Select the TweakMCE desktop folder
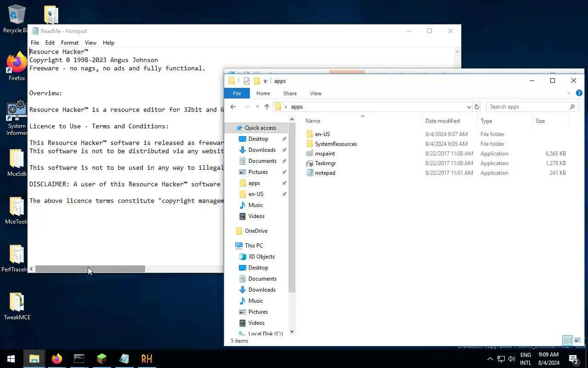588x368 pixels. coord(17,306)
